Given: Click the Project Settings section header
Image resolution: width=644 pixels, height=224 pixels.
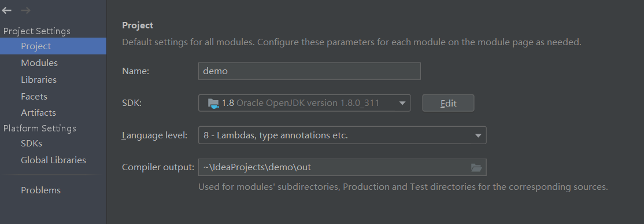Looking at the screenshot, I should point(36,31).
